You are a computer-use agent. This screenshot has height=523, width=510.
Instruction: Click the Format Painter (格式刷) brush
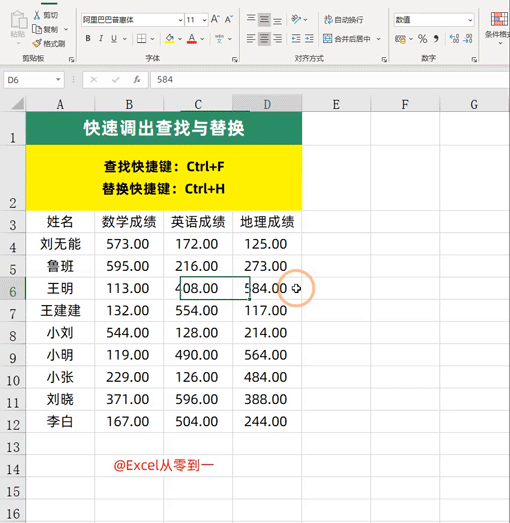pyautogui.click(x=37, y=43)
